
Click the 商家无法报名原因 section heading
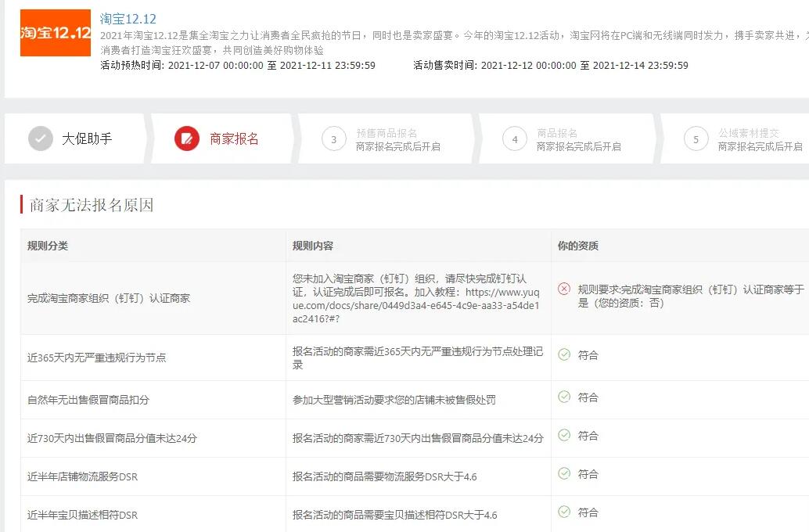pos(92,205)
